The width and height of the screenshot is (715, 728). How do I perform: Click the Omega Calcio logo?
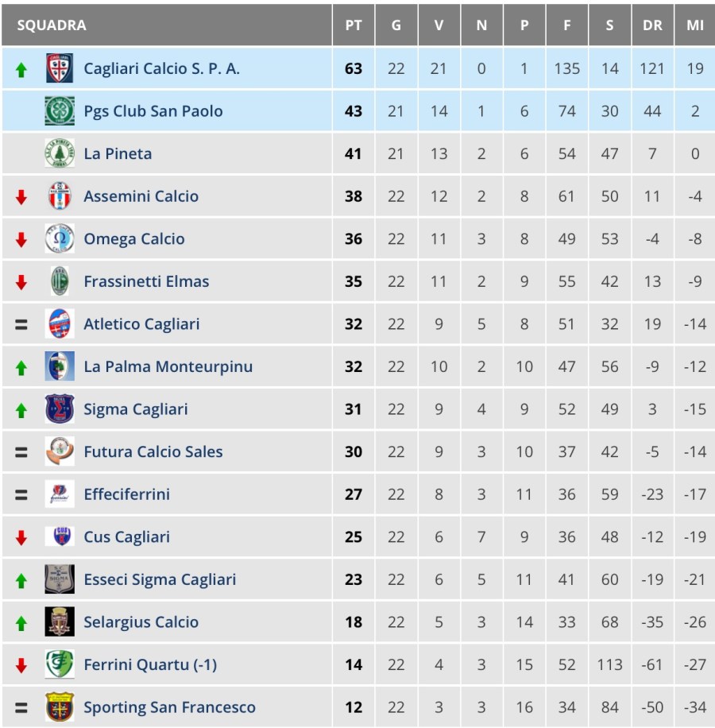(x=60, y=239)
